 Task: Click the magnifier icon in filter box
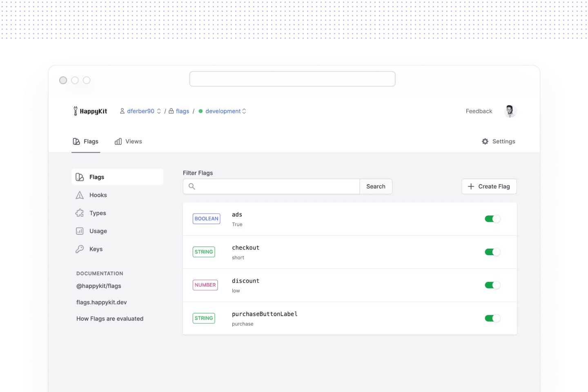click(192, 187)
